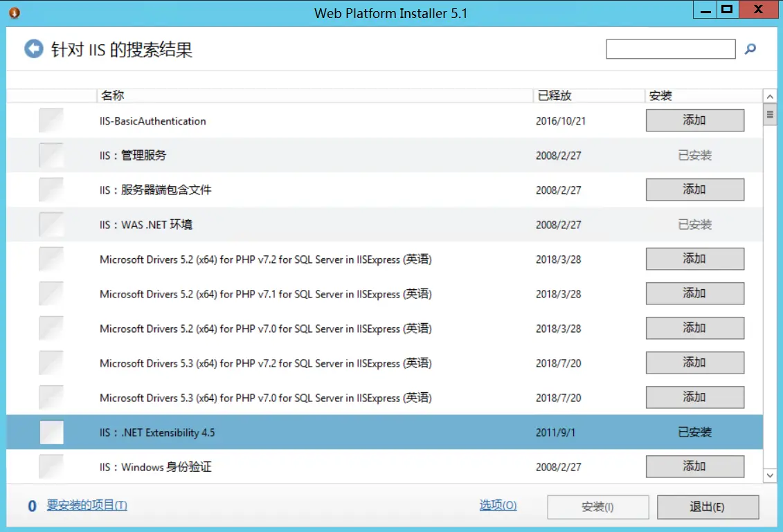The image size is (783, 532).
Task: Select the IIS：Windows 身份验证 entry name
Action: 155,466
